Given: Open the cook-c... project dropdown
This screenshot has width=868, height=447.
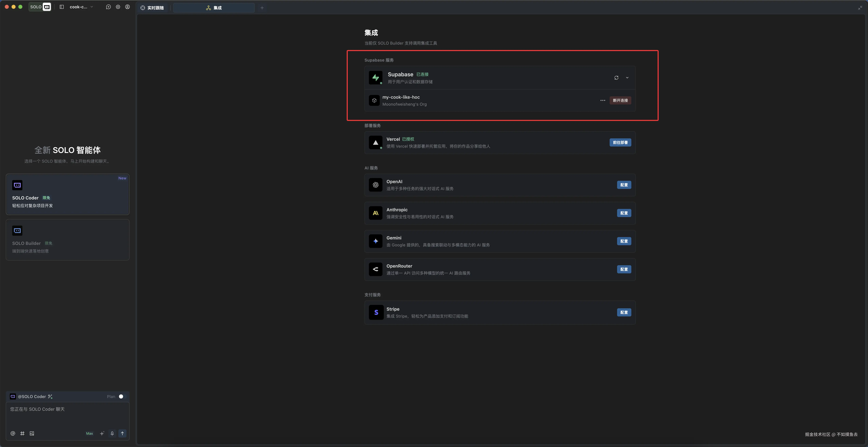Looking at the screenshot, I should click(81, 7).
